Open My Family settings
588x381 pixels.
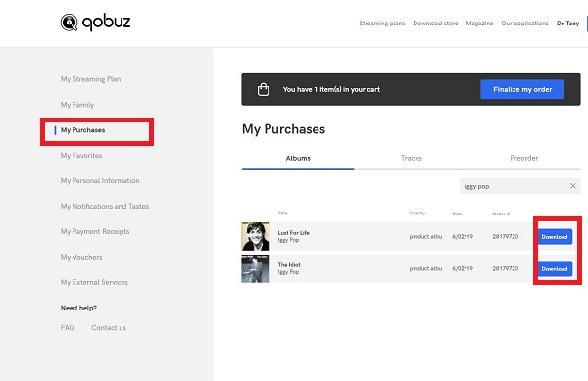(x=77, y=105)
